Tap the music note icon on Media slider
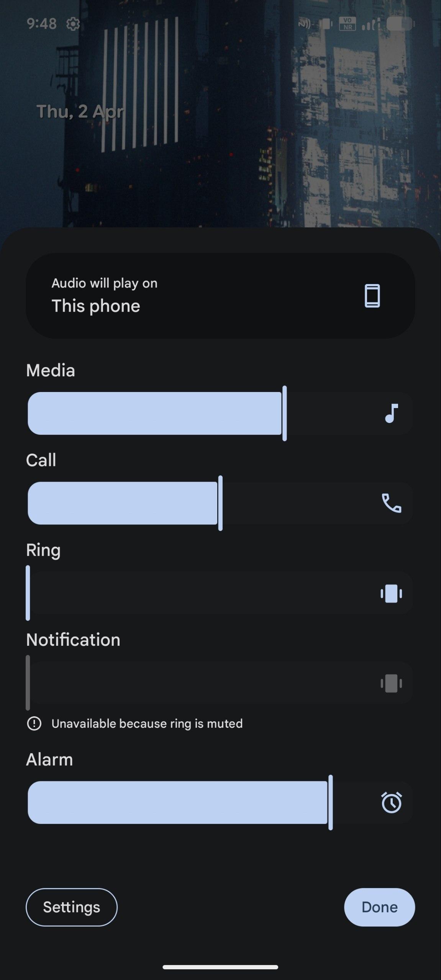 coord(391,413)
